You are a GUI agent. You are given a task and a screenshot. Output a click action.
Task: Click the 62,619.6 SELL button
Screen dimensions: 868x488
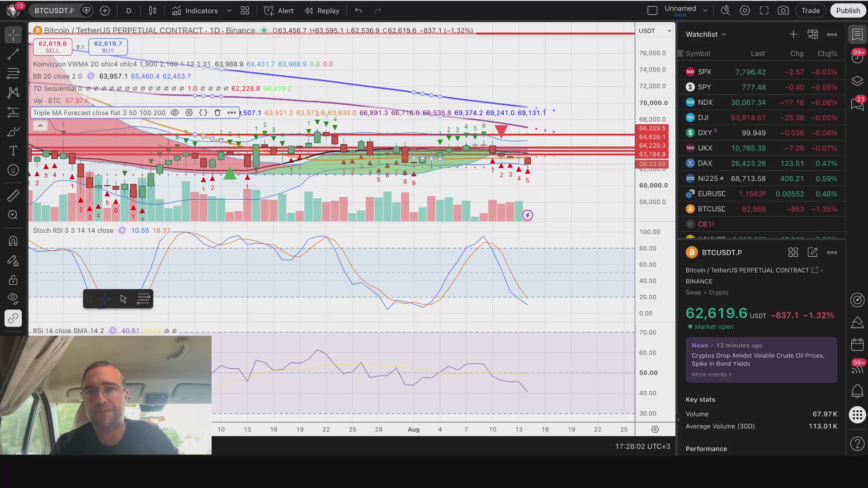pyautogui.click(x=52, y=47)
